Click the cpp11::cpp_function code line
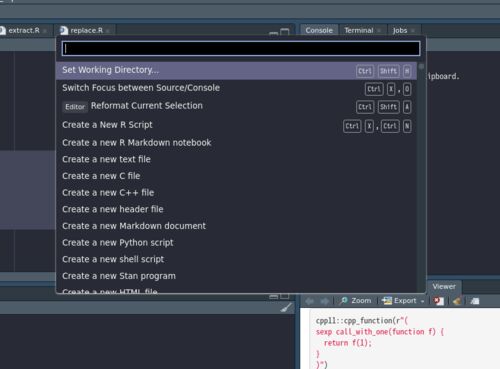Image resolution: width=500 pixels, height=369 pixels. click(x=362, y=321)
